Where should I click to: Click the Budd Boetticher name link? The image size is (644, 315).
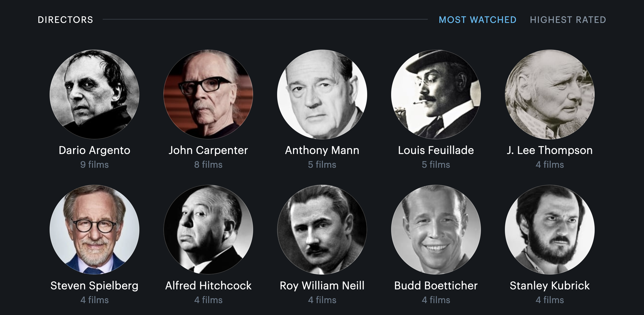436,286
